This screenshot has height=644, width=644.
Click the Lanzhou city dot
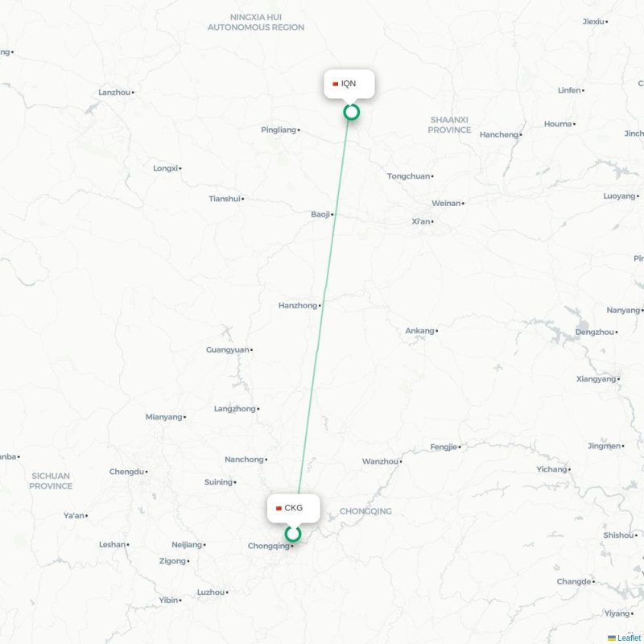pyautogui.click(x=133, y=93)
